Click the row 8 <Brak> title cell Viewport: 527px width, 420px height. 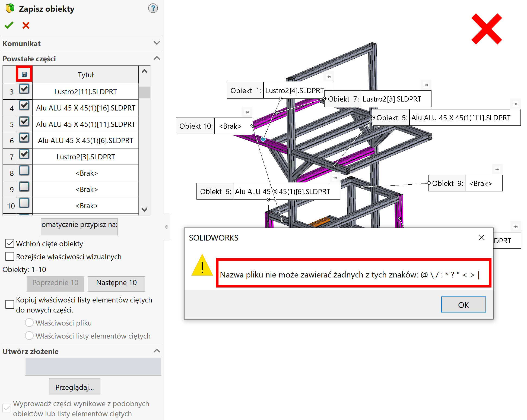tap(85, 173)
